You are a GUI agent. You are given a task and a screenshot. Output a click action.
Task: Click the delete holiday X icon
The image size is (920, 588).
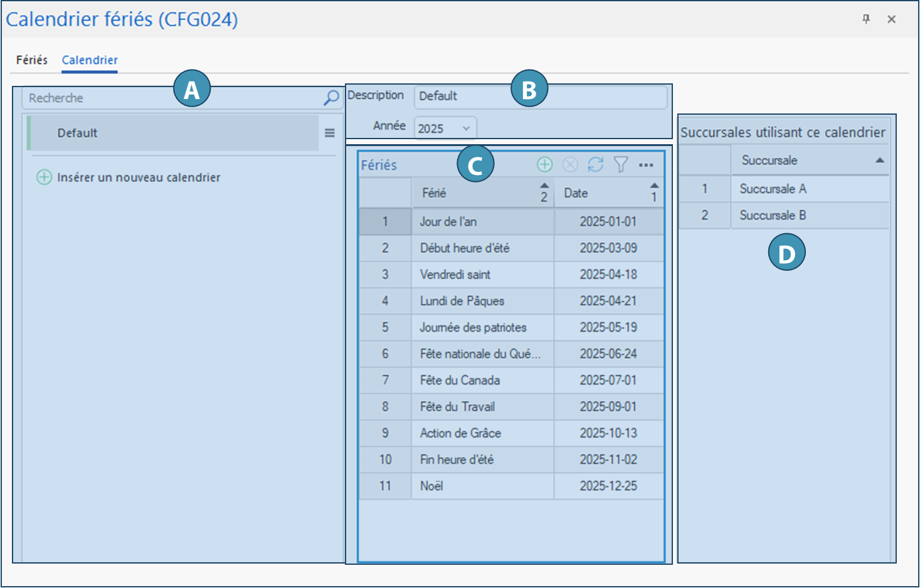coord(569,164)
